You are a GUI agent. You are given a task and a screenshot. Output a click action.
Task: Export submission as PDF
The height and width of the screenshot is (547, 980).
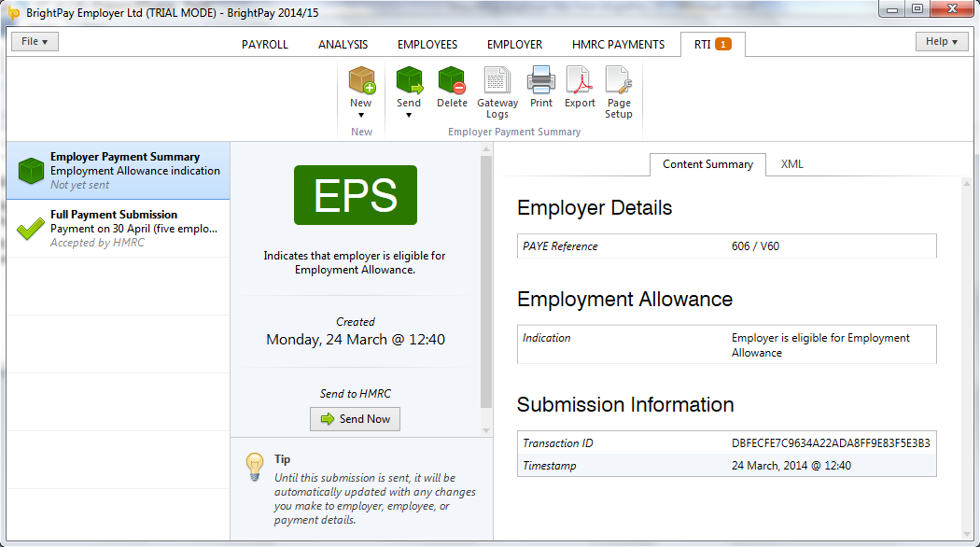[x=580, y=88]
